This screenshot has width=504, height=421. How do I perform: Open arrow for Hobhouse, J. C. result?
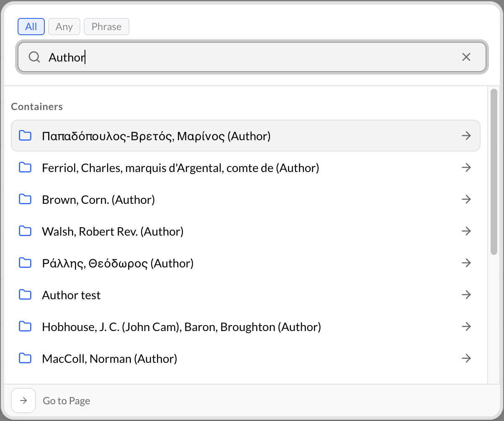466,327
